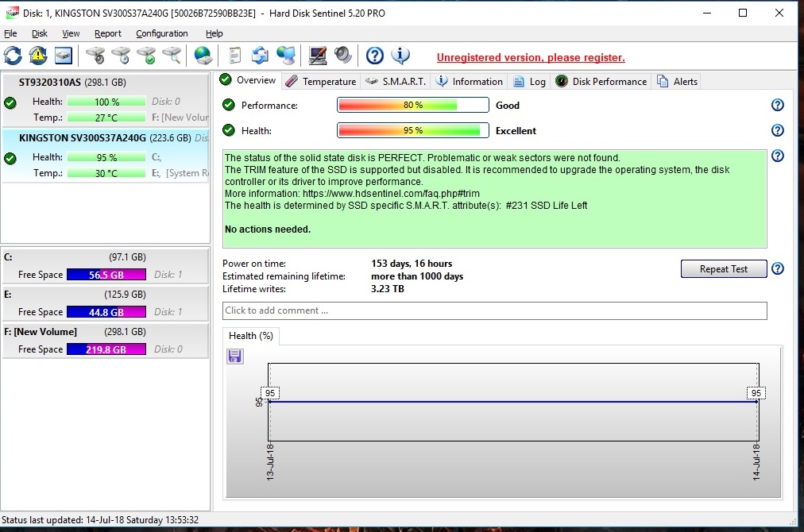Save the health chart using the floppy icon

(235, 356)
